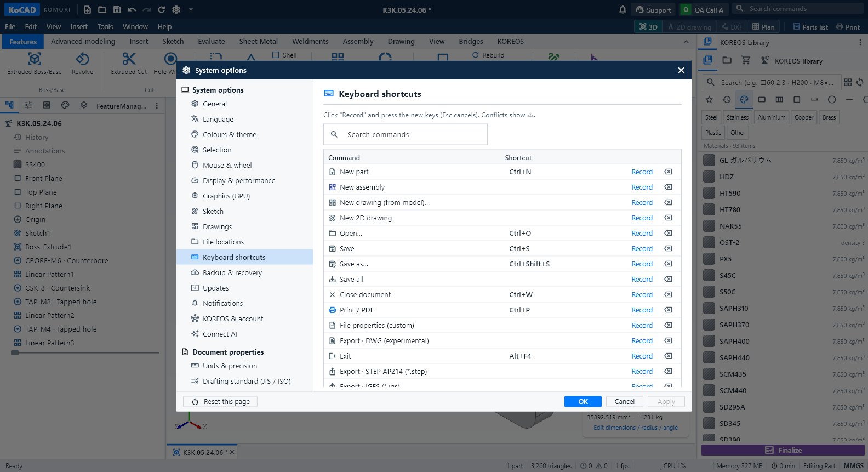Select SCM435 material in the library list
This screenshot has height=472, width=868.
tap(784, 374)
